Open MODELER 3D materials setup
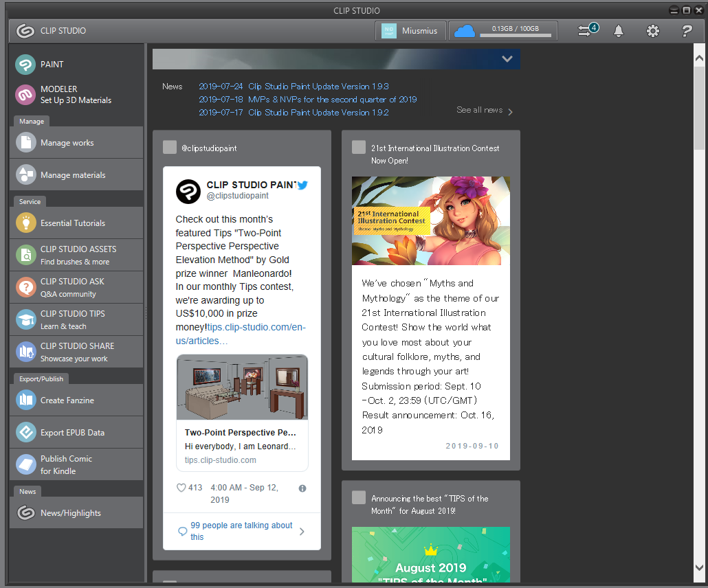 point(76,95)
